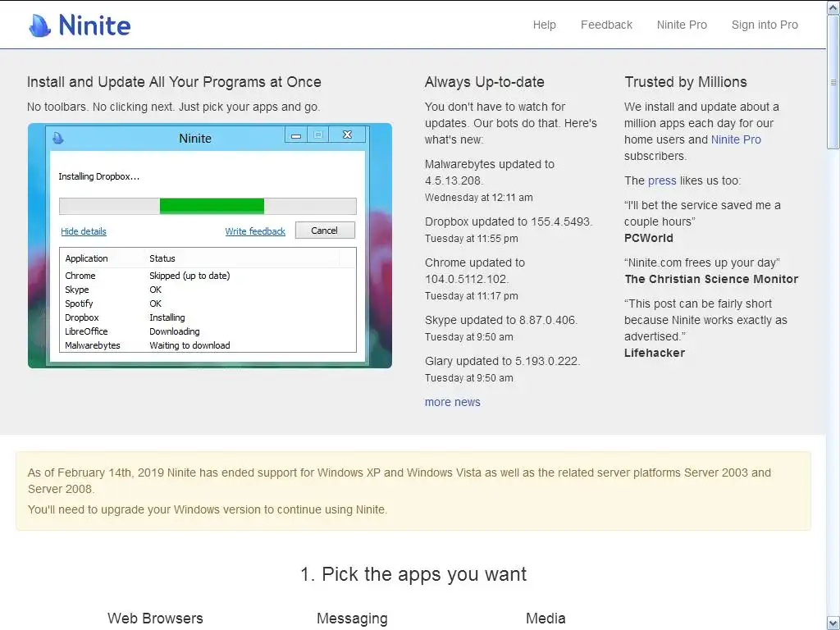Click Windows XP end-of-support notice
Screen dimensions: 840x630
click(x=413, y=491)
